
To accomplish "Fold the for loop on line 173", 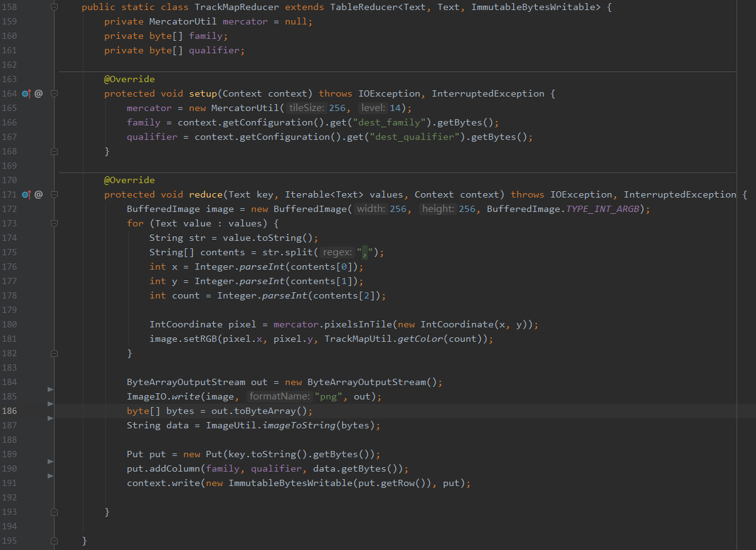I will 54,223.
